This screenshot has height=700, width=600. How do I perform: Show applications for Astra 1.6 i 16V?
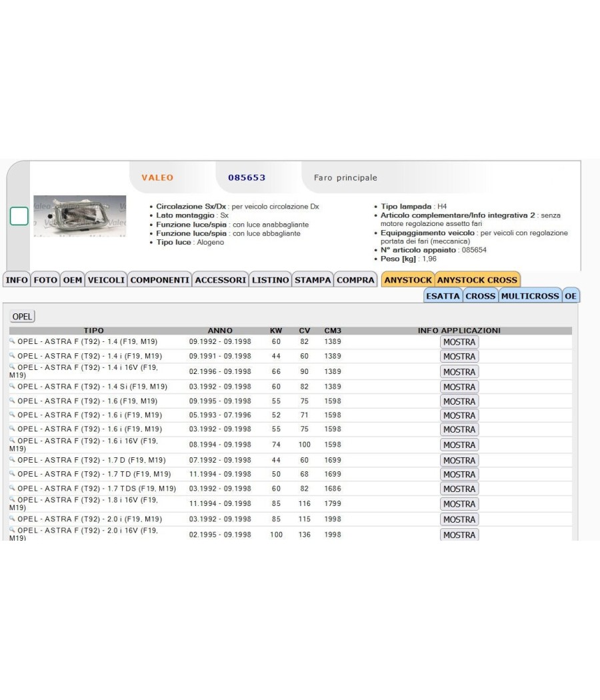pyautogui.click(x=459, y=445)
